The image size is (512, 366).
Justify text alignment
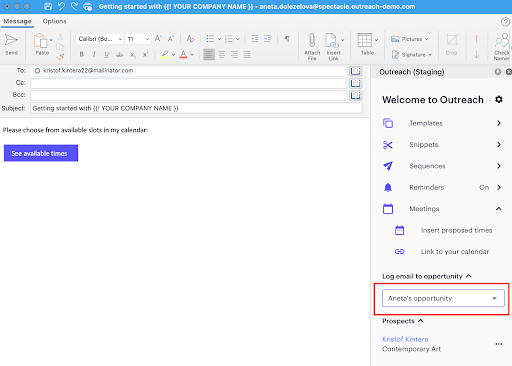pos(247,54)
